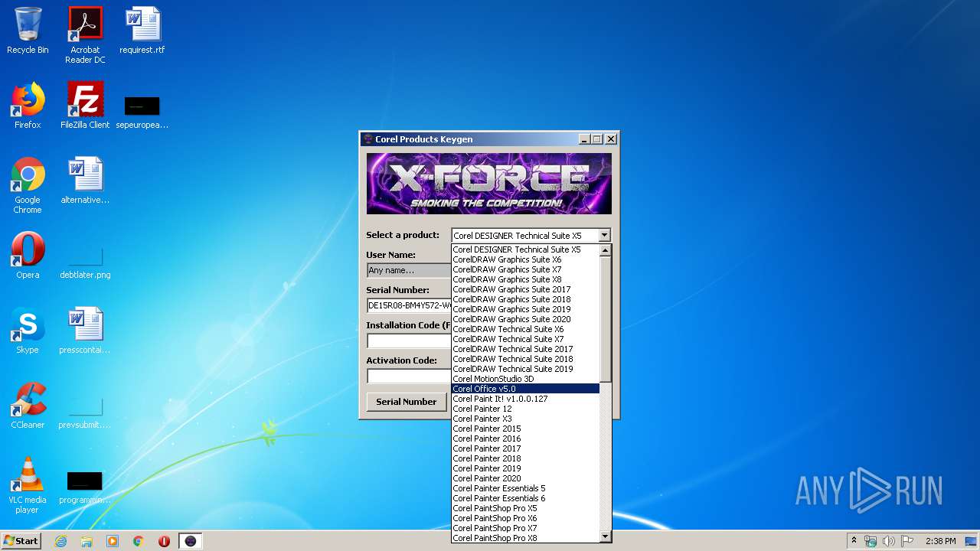Click the User Name input field
Screen dimensions: 980x551
point(409,270)
